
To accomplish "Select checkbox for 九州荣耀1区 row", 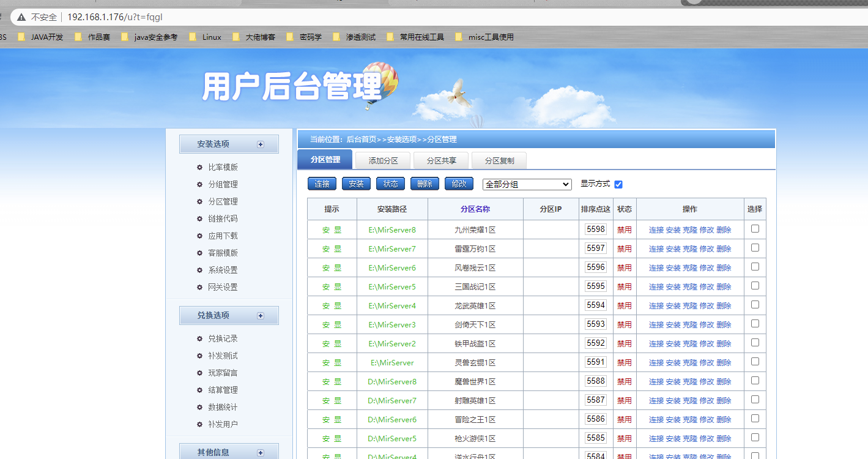I will point(755,228).
